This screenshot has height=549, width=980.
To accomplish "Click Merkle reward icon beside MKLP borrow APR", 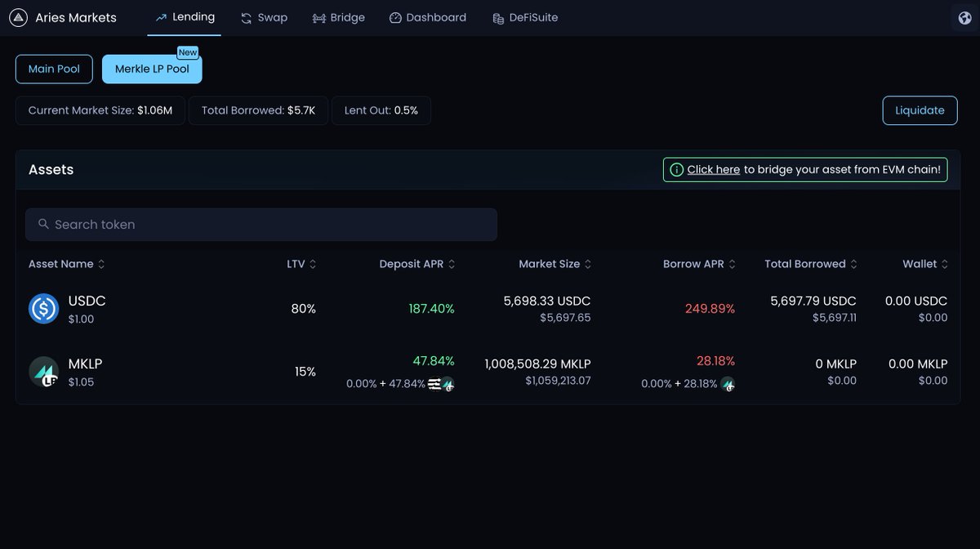I will click(x=728, y=384).
